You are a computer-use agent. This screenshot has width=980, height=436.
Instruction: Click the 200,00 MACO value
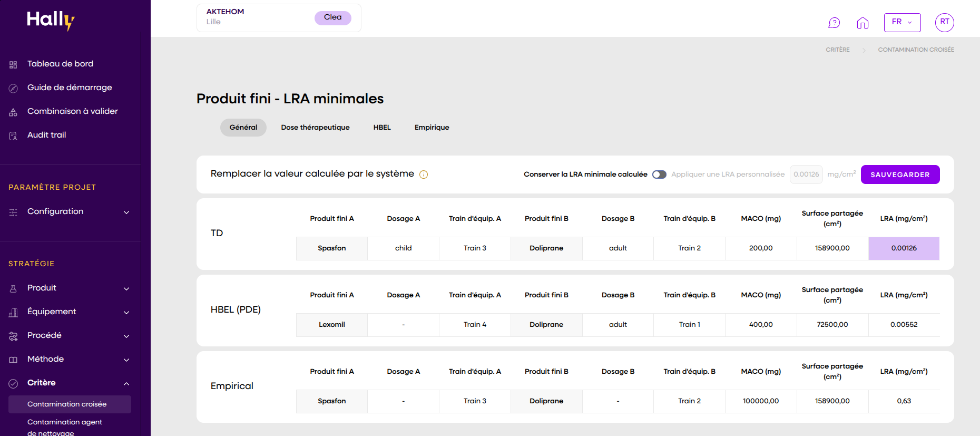click(x=761, y=248)
